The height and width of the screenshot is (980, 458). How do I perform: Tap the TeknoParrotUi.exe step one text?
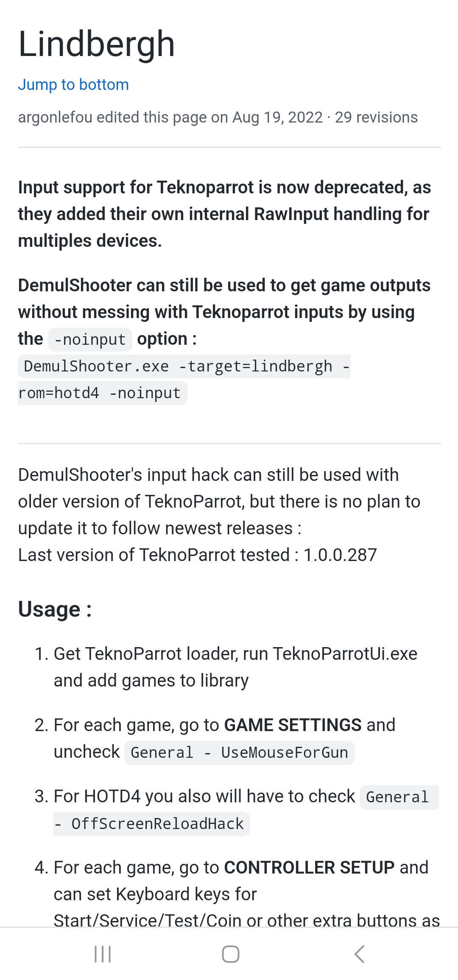[x=345, y=653]
